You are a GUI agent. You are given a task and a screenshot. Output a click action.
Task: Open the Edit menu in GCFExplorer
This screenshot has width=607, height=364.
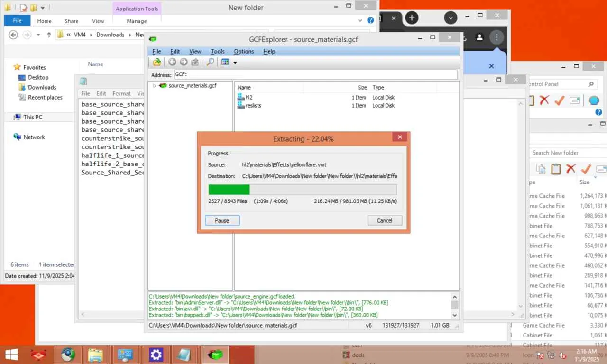coord(175,51)
